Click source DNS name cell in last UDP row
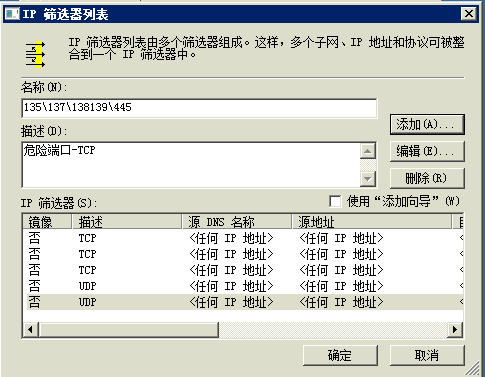Viewport: 485px width, 377px height. coord(231,302)
